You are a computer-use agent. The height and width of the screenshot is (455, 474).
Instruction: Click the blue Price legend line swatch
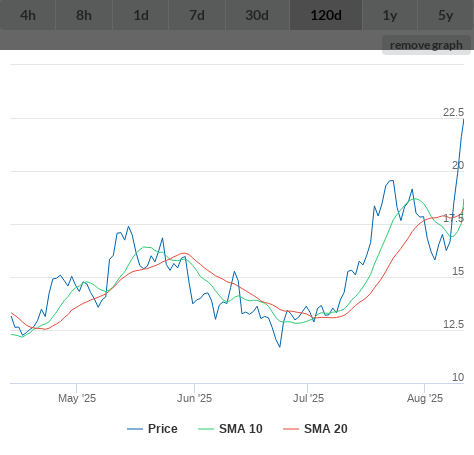[x=135, y=429]
